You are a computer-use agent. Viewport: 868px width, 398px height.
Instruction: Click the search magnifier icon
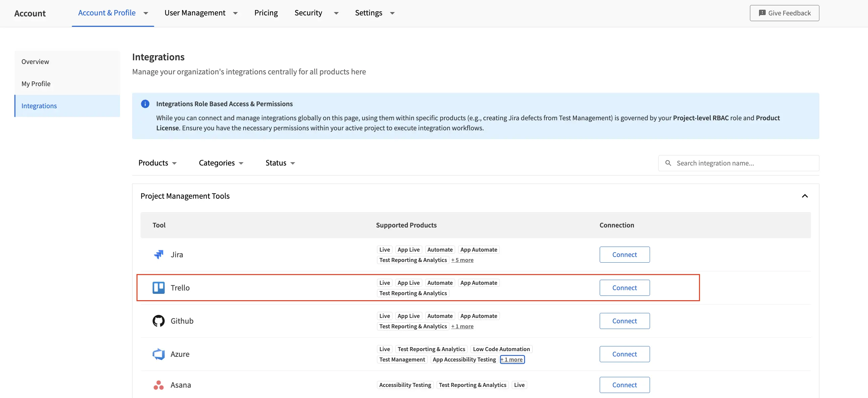pyautogui.click(x=668, y=163)
